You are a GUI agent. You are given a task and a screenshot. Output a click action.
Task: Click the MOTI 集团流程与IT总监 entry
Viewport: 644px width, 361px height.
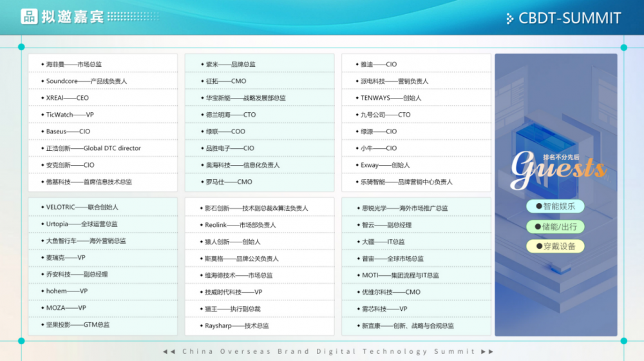tap(399, 275)
